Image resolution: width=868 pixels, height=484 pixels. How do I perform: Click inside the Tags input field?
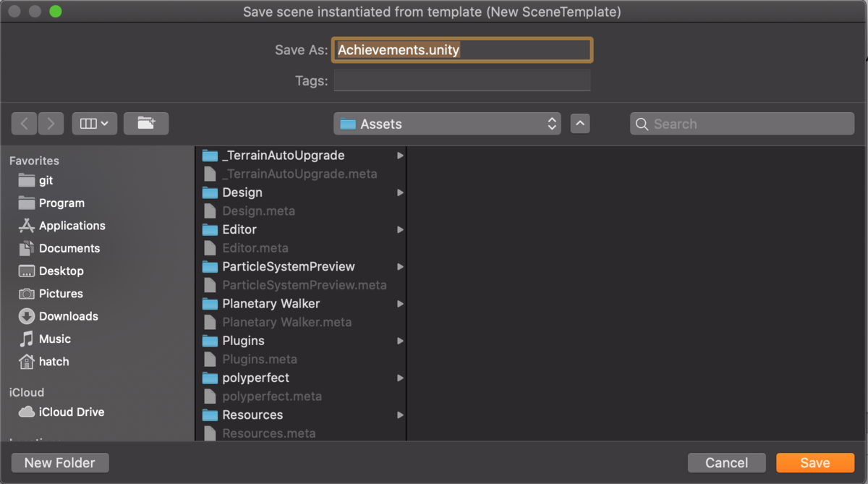[x=461, y=80]
